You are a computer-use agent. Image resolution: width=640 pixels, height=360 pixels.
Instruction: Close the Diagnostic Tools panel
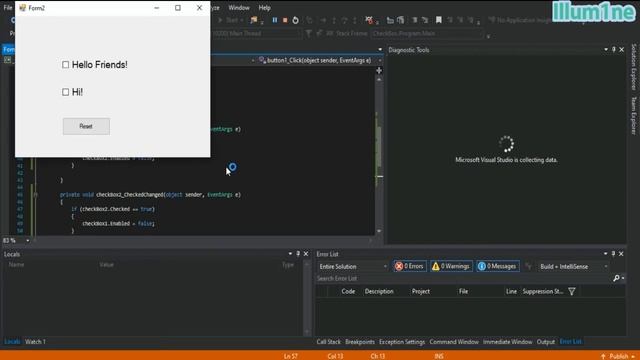(622, 49)
